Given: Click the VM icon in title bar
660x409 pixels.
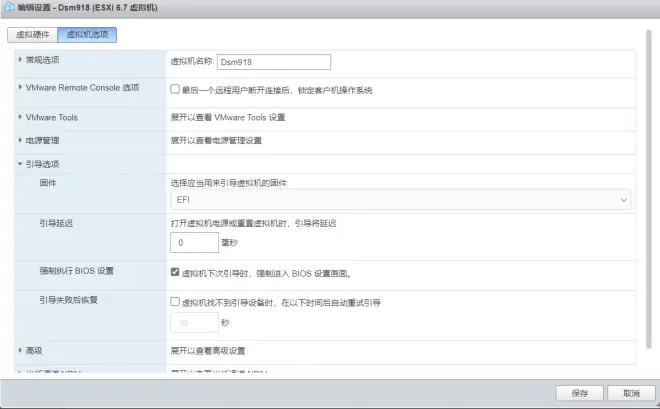Looking at the screenshot, I should (x=9, y=7).
